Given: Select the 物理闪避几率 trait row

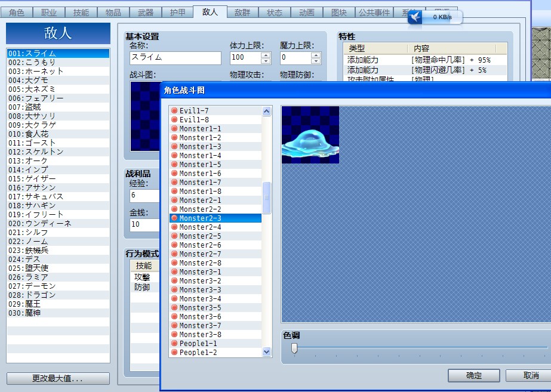Looking at the screenshot, I should pyautogui.click(x=425, y=70).
